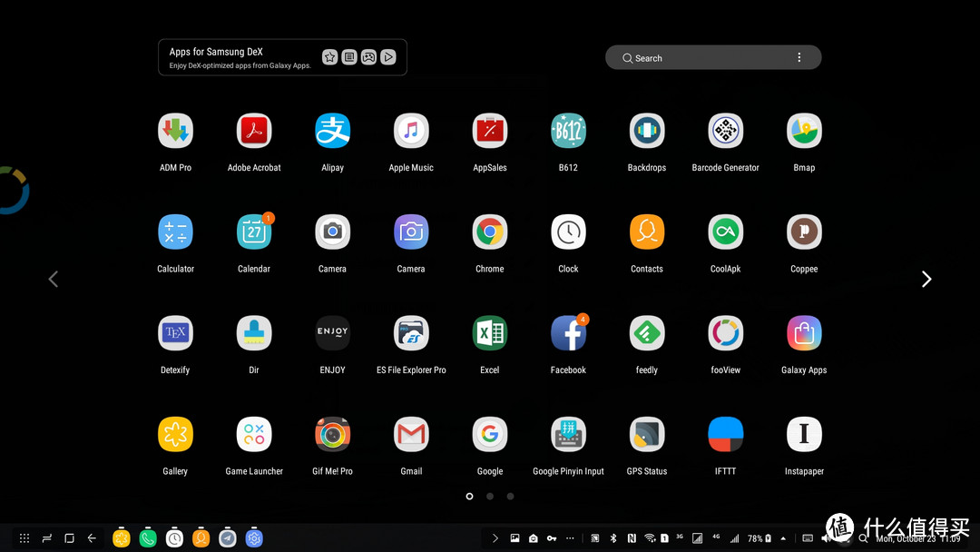The width and height of the screenshot is (980, 552).
Task: Advance to the next app page arrow
Action: [926, 279]
